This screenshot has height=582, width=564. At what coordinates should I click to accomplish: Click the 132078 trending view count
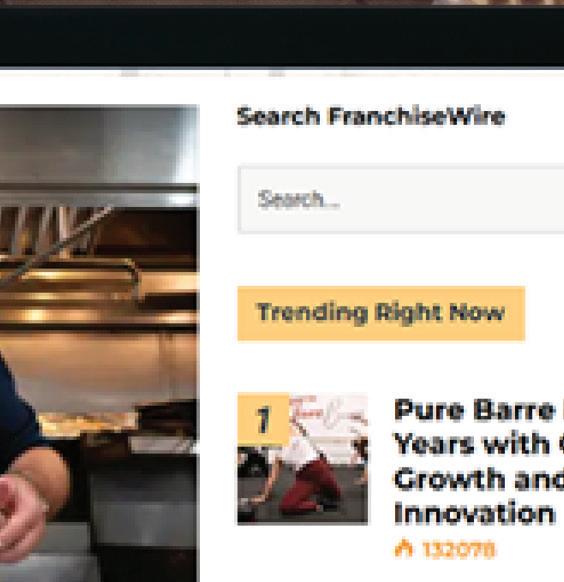tap(458, 549)
